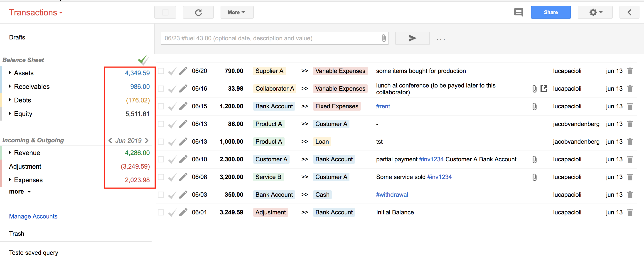The image size is (644, 262).
Task: Open external link icon on 06/16 row
Action: pyautogui.click(x=544, y=89)
